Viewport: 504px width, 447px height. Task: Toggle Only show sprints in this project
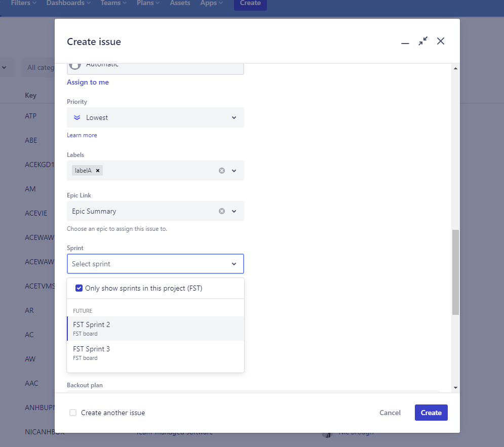[x=79, y=288]
